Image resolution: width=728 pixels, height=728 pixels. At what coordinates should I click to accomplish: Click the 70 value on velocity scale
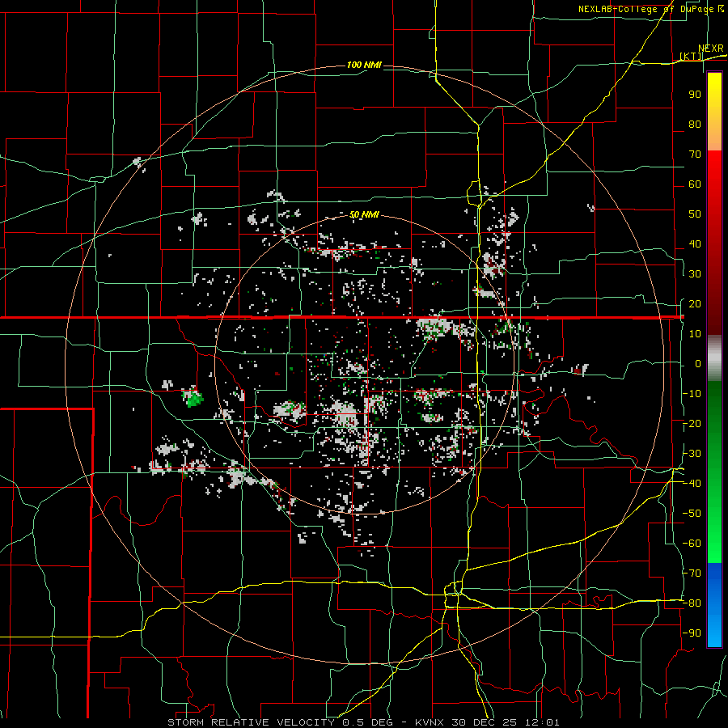point(695,154)
